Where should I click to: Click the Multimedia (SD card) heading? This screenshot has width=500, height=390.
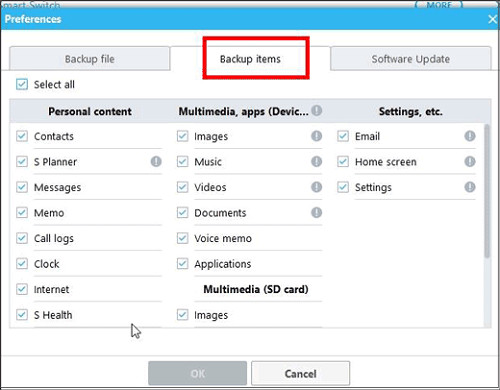point(256,289)
